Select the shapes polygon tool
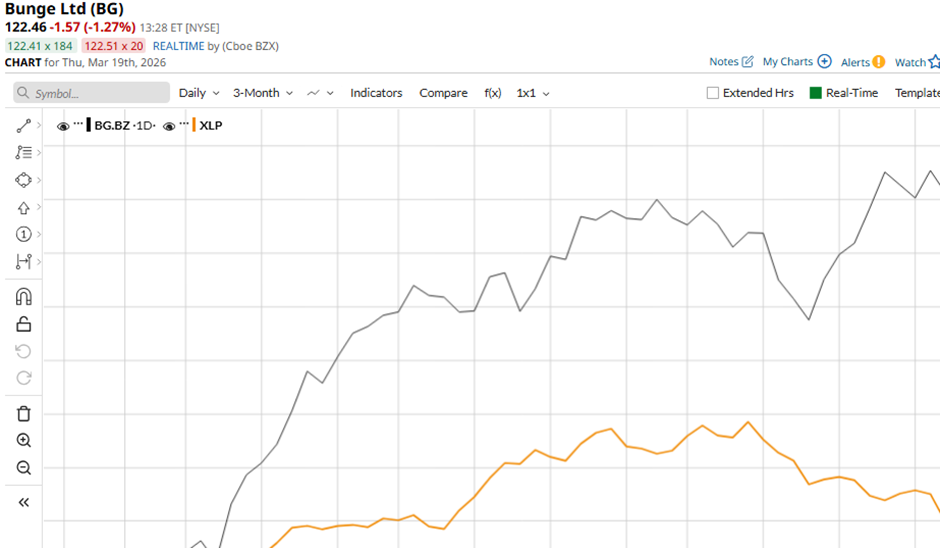Viewport: 940px width, 548px height. tap(23, 180)
